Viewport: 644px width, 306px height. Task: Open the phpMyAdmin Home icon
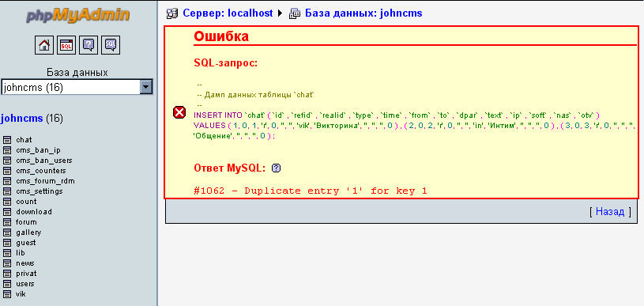[x=44, y=45]
